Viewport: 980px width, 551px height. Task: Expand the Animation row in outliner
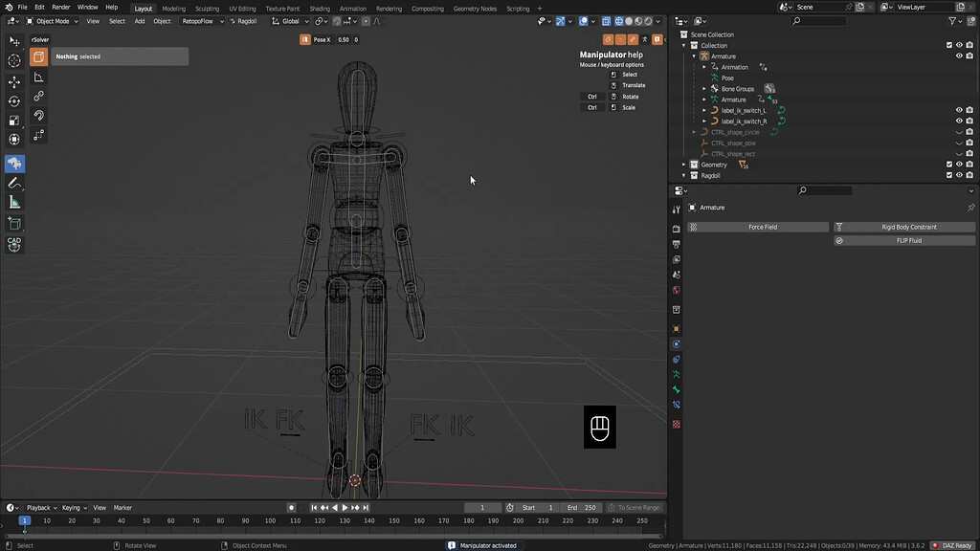704,67
